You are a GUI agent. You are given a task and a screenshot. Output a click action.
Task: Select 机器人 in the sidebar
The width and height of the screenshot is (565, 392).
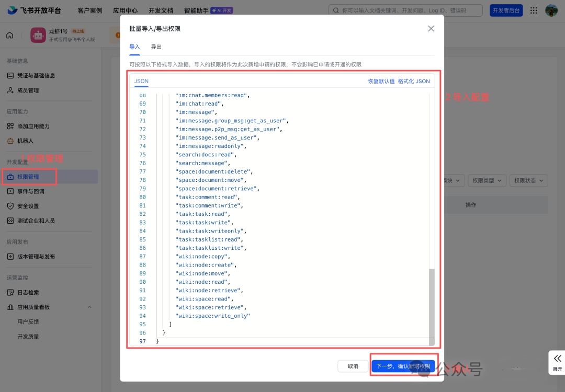(x=25, y=141)
